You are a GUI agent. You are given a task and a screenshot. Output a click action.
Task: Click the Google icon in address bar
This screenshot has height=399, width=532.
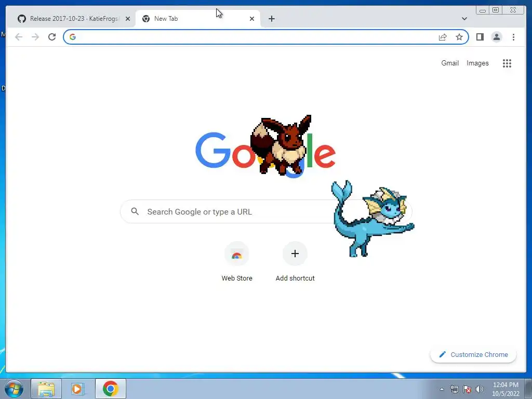(x=73, y=37)
